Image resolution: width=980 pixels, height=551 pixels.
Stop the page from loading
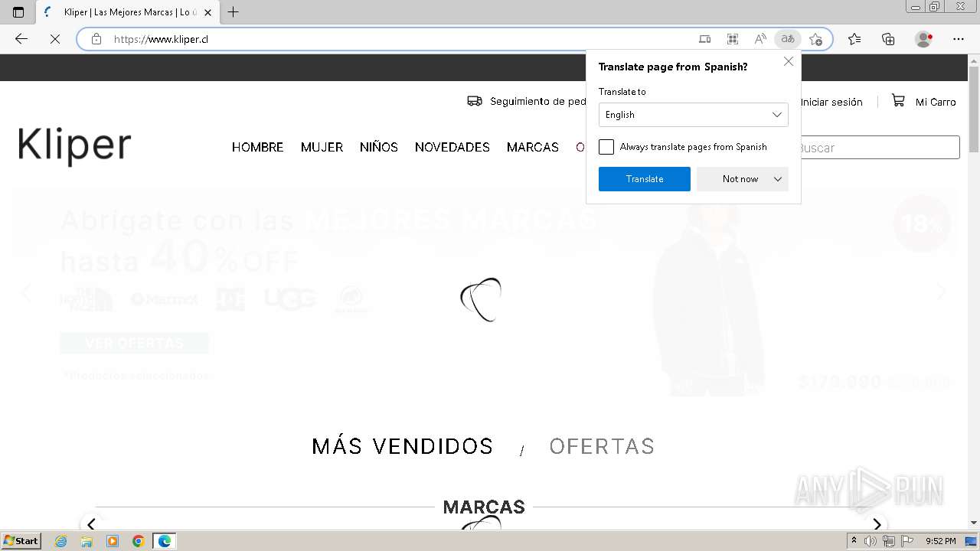tap(55, 39)
